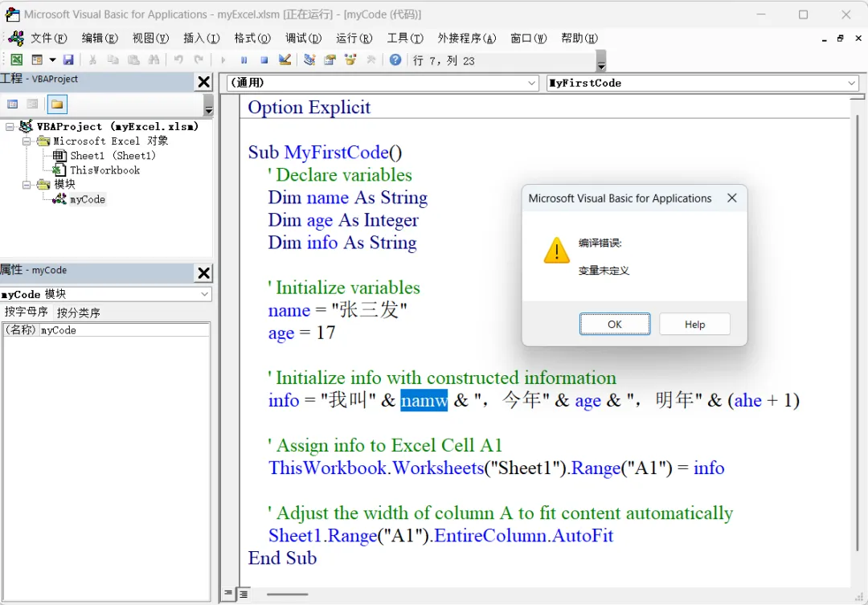
Task: Open the 窗口(W) menu
Action: tap(528, 39)
